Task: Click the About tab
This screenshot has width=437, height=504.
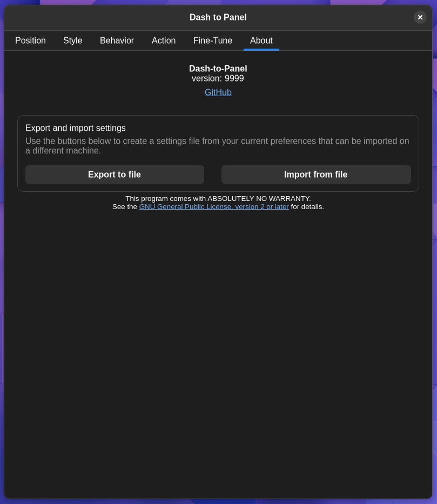Action: coord(261,41)
